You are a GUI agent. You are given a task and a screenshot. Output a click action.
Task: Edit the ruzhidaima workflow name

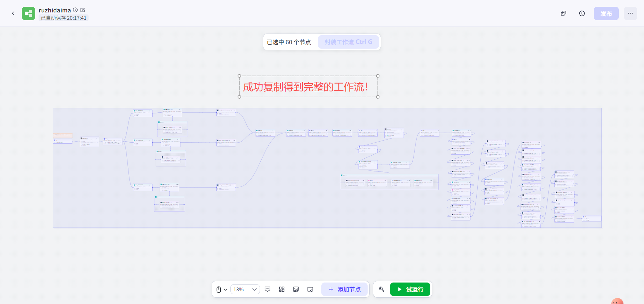(x=83, y=10)
